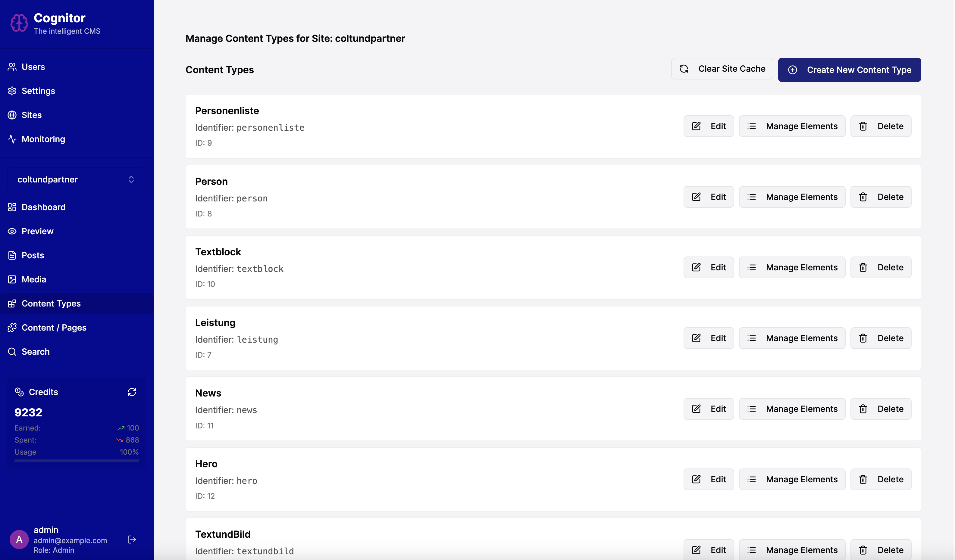Viewport: 955px width, 560px height.
Task: Click the logout icon next to admin
Action: coord(132,539)
